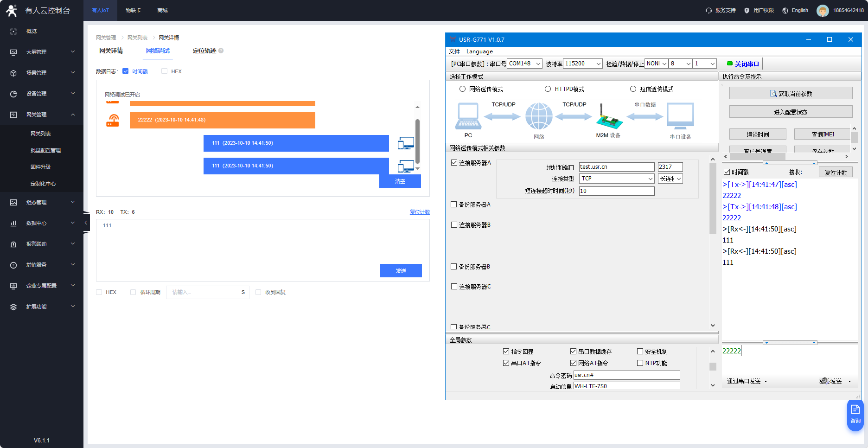Image resolution: width=868 pixels, height=448 pixels.
Task: Click the English language globe icon
Action: pyautogui.click(x=785, y=11)
